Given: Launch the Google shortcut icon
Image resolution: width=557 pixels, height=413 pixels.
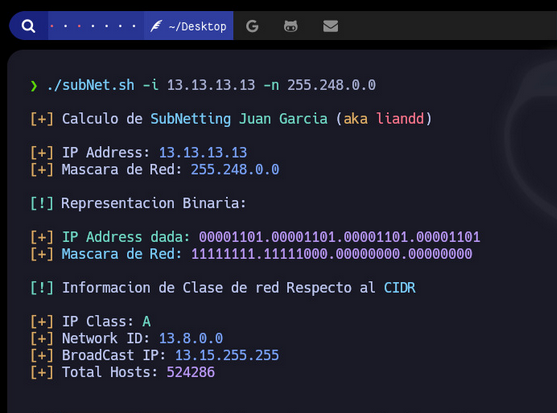Looking at the screenshot, I should pyautogui.click(x=252, y=26).
